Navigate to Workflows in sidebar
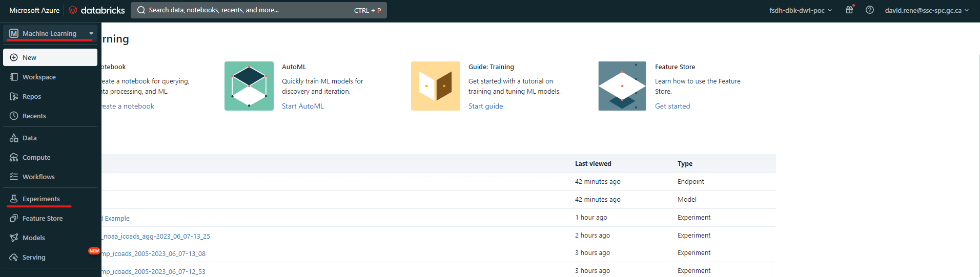 [38, 177]
